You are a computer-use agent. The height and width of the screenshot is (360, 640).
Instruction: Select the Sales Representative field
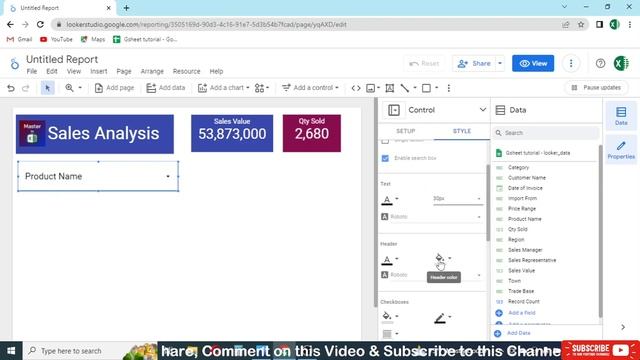click(x=532, y=260)
